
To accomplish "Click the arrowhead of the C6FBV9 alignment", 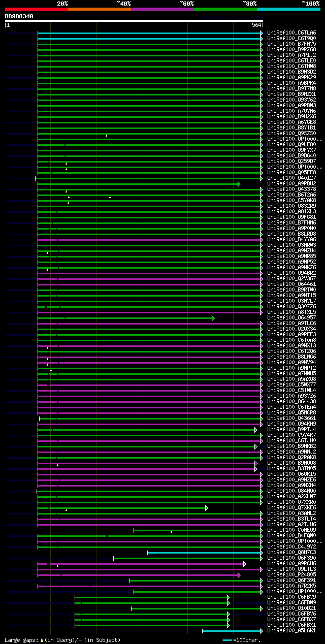I will (x=229, y=597).
